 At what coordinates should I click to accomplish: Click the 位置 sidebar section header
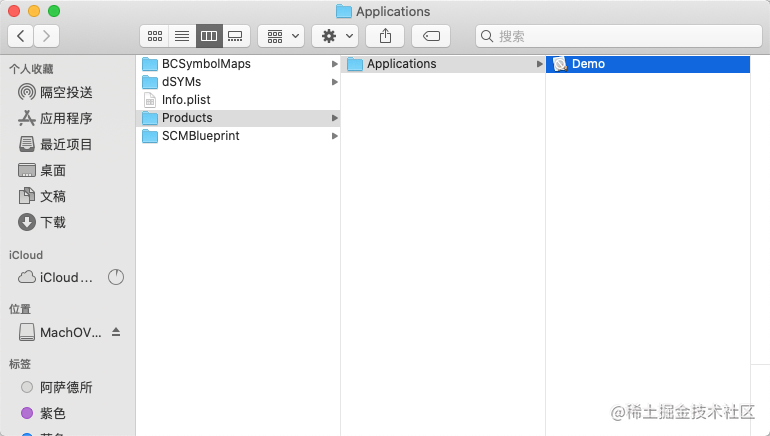[x=20, y=309]
